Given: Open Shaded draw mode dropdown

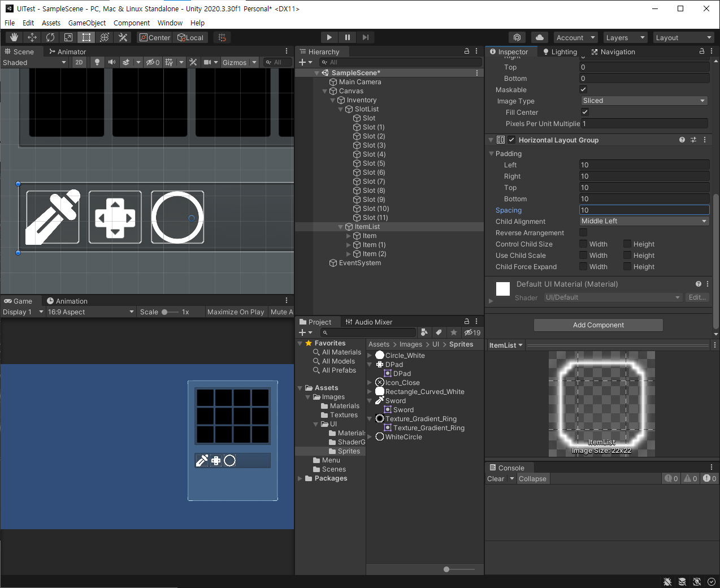Looking at the screenshot, I should click(x=34, y=62).
